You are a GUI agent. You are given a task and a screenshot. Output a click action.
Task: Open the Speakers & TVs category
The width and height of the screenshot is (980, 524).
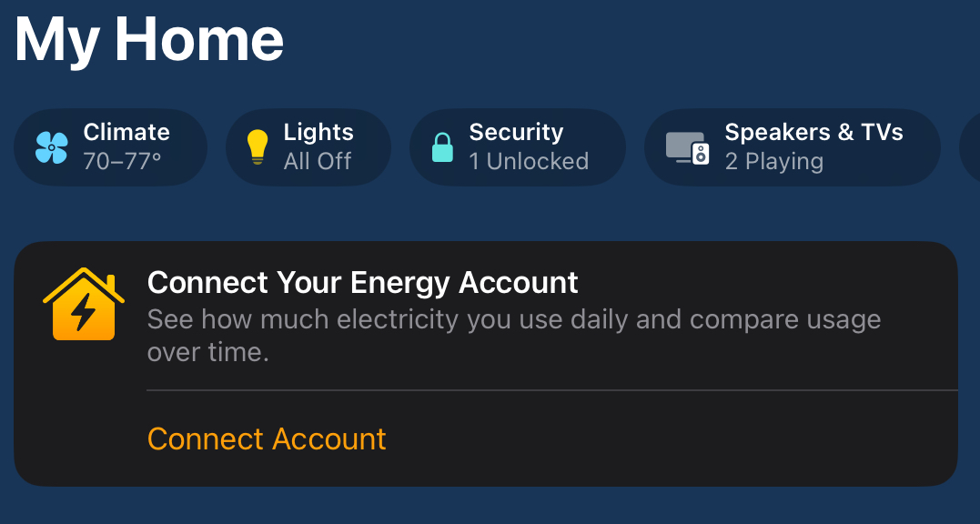[x=793, y=147]
